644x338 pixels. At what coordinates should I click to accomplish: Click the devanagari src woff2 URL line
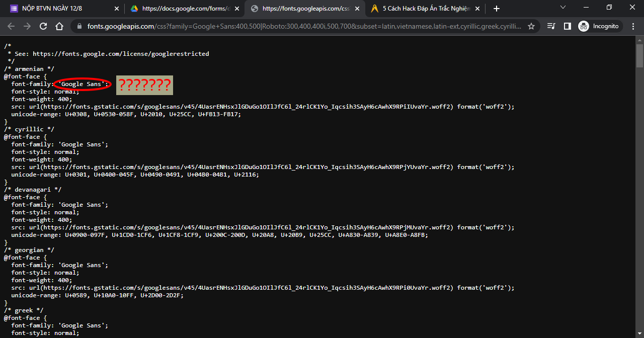(263, 227)
